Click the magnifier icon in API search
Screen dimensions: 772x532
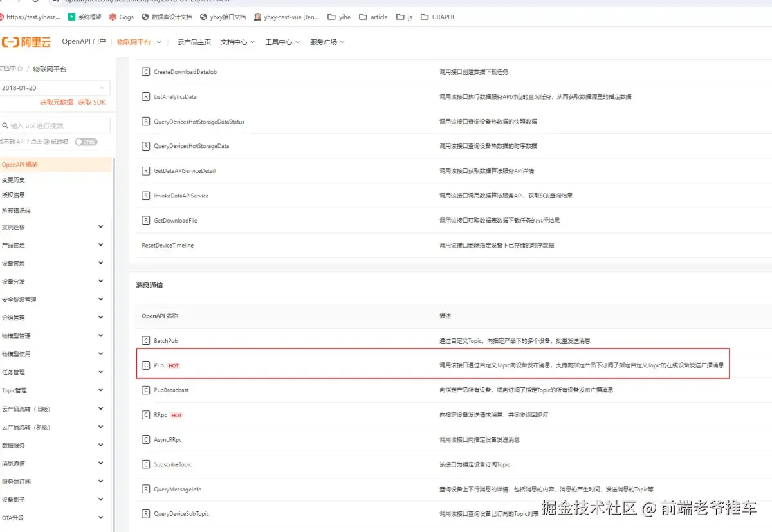pos(5,125)
